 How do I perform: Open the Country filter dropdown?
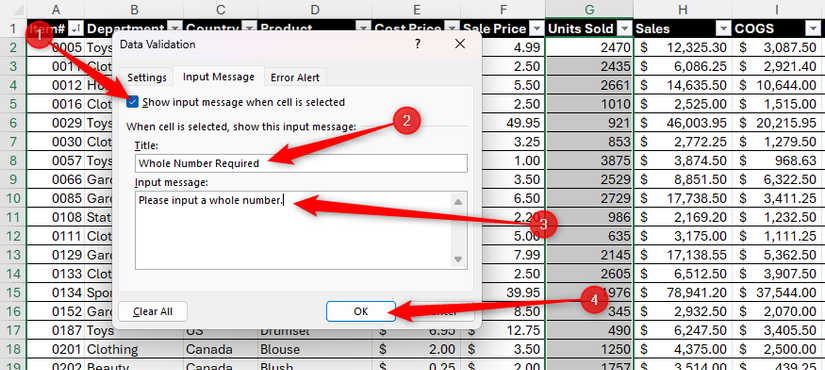249,29
